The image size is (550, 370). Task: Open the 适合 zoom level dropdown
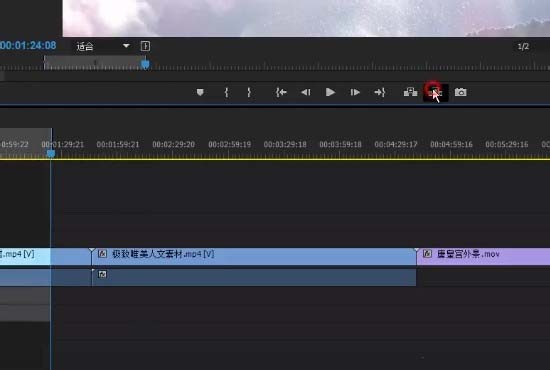pyautogui.click(x=103, y=46)
